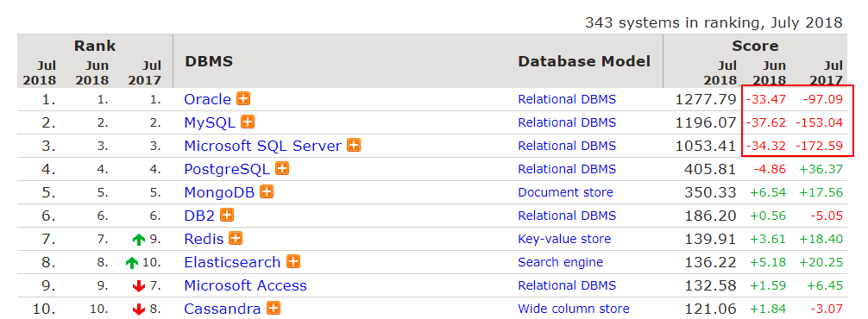Click the plus icon next to Oracle
The width and height of the screenshot is (868, 319).
click(x=243, y=98)
